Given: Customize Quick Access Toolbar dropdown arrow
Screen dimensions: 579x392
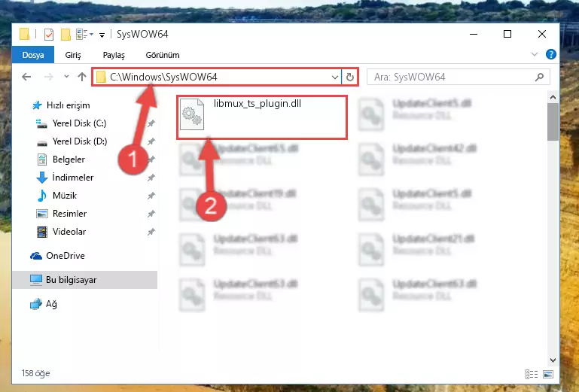Looking at the screenshot, I should [x=102, y=35].
